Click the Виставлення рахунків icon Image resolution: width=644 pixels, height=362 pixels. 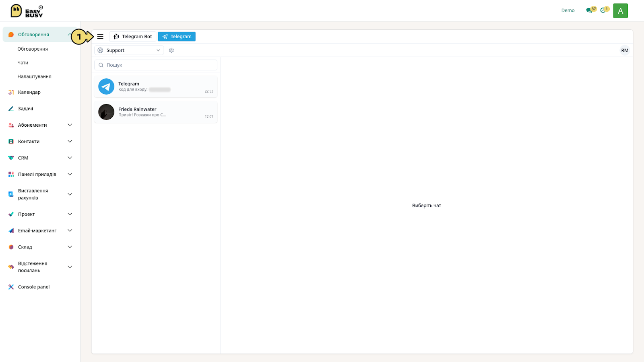point(11,194)
